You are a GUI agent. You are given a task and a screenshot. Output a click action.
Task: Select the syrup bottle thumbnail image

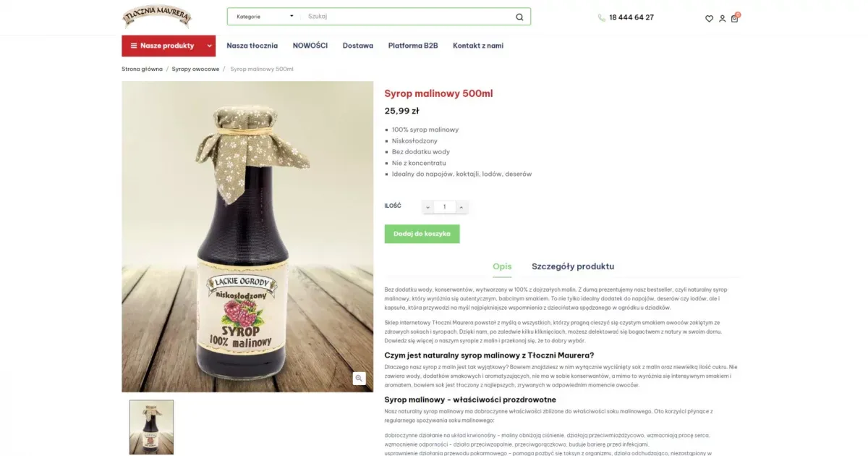151,427
